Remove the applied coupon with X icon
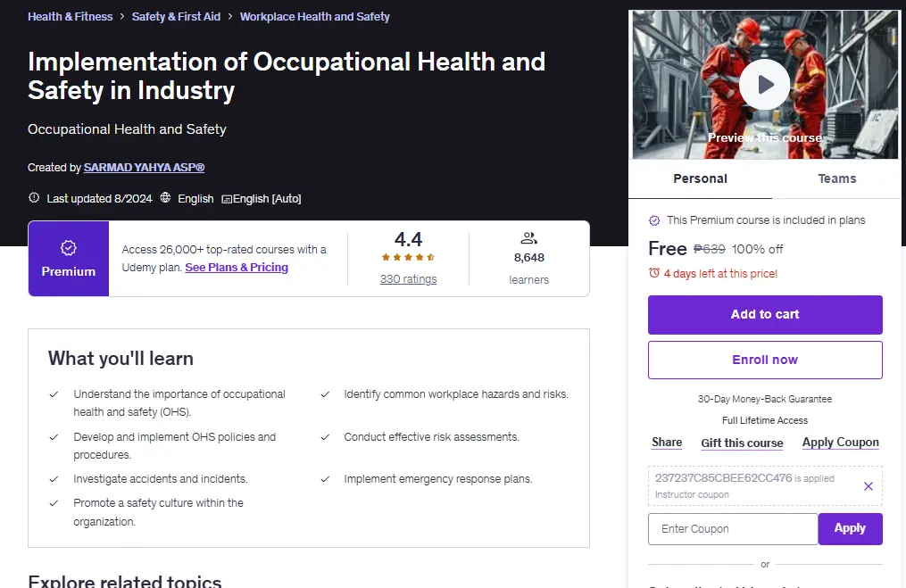This screenshot has width=906, height=588. tap(868, 486)
